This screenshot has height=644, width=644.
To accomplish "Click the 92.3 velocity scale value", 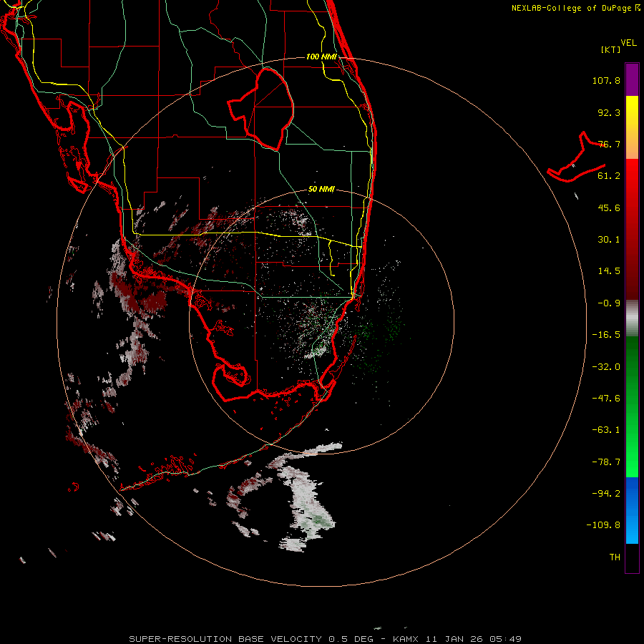I will (x=609, y=112).
